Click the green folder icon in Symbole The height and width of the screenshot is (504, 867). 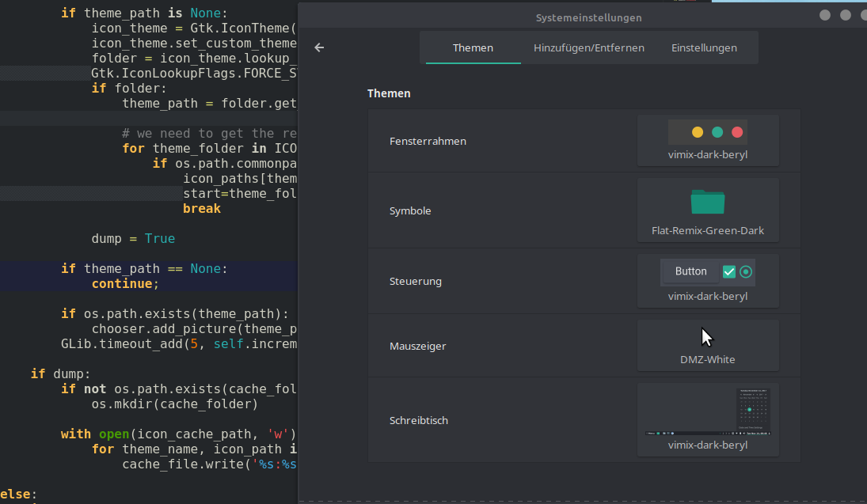point(708,202)
